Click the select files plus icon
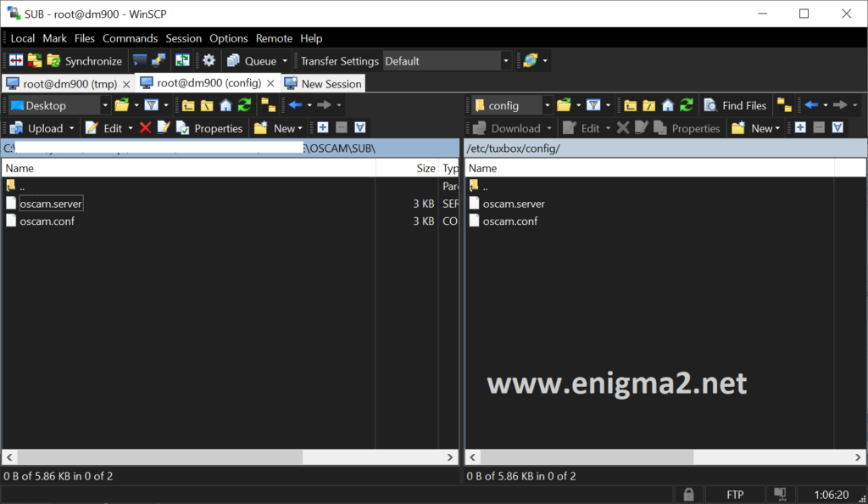The width and height of the screenshot is (868, 504). (324, 128)
